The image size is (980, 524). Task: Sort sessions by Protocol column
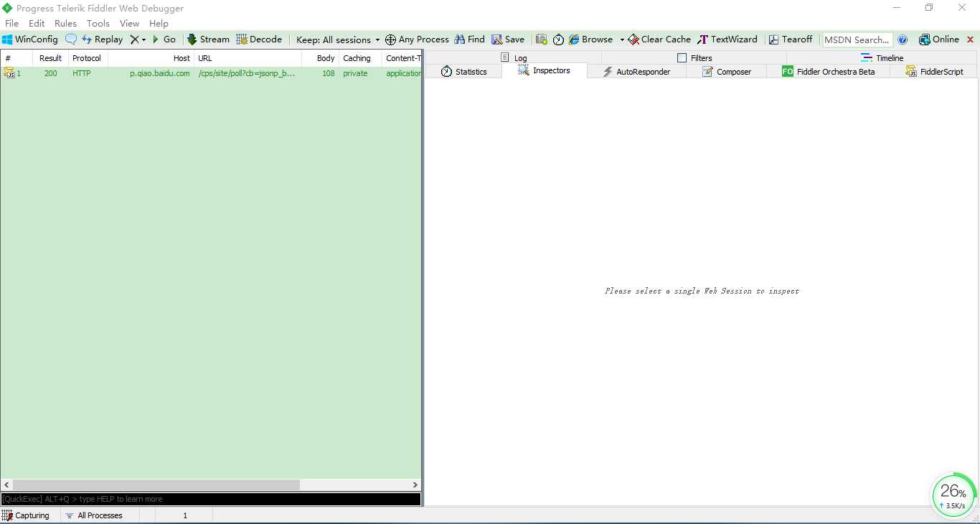[88, 58]
